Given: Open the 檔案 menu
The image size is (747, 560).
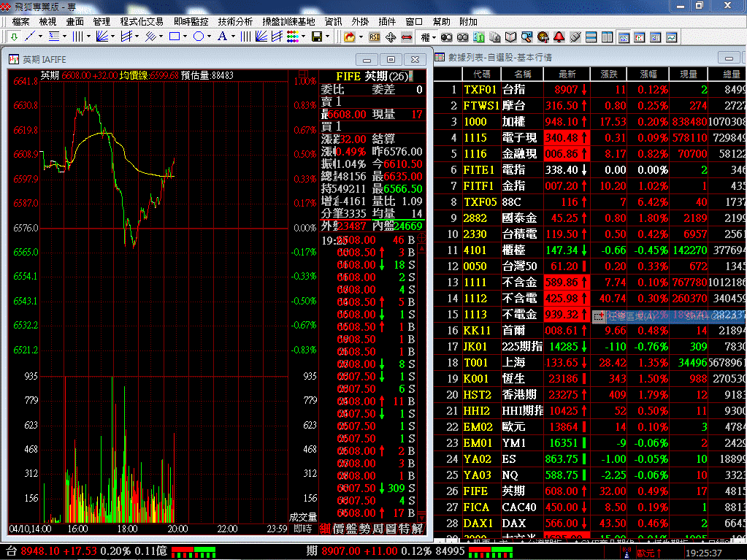Looking at the screenshot, I should coord(20,21).
